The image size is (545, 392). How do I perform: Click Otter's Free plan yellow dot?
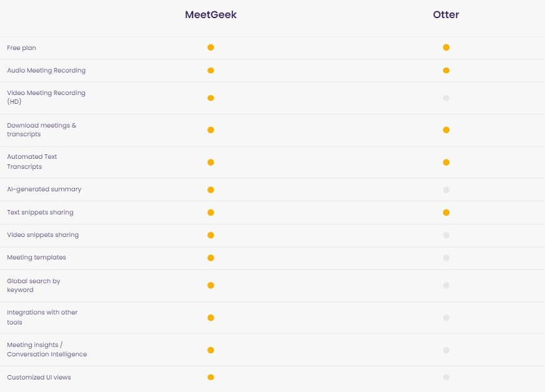coord(446,48)
